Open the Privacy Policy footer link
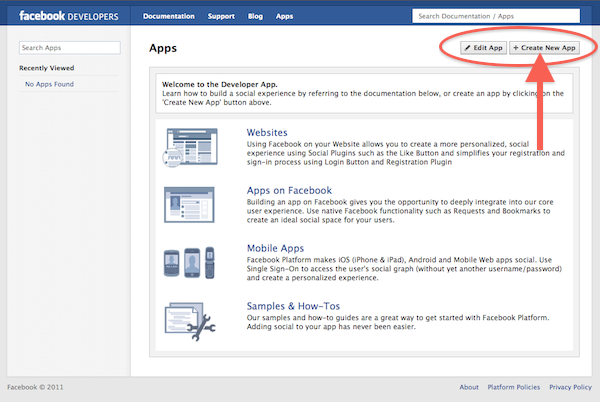 570,387
